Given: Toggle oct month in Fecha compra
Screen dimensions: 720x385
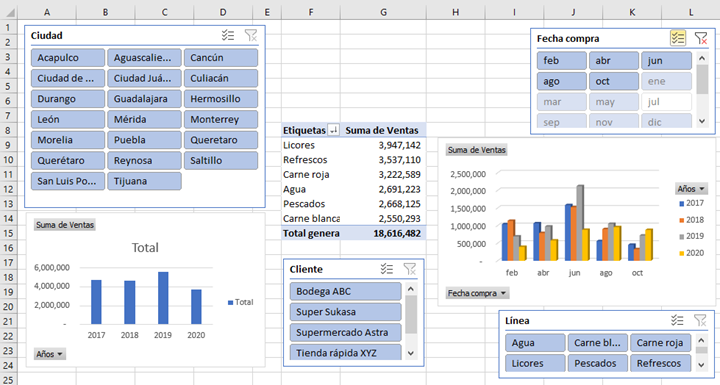Looking at the screenshot, I should (614, 81).
